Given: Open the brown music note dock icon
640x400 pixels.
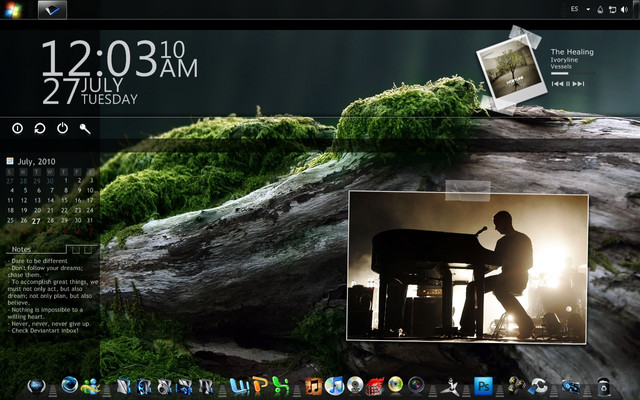Looking at the screenshot, I should [x=313, y=386].
